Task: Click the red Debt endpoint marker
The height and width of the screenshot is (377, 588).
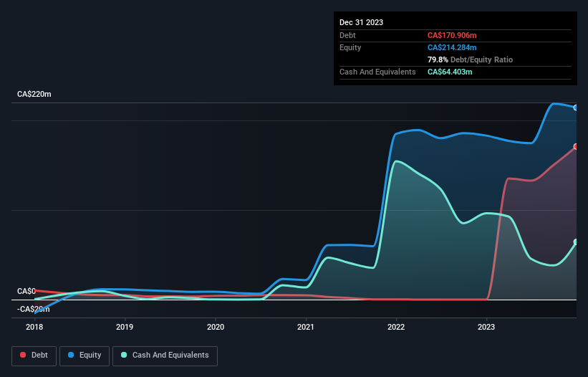Action: coord(576,146)
